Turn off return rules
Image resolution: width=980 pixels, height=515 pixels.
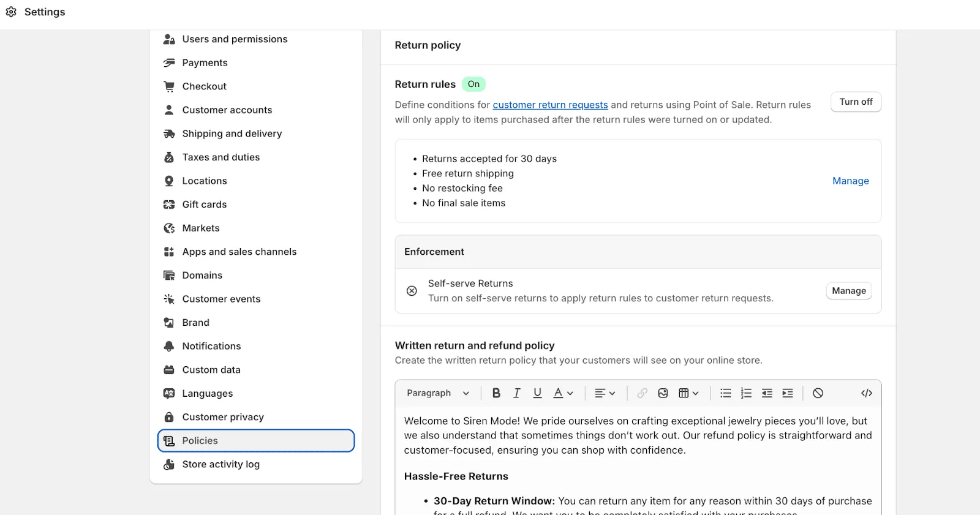(x=856, y=102)
